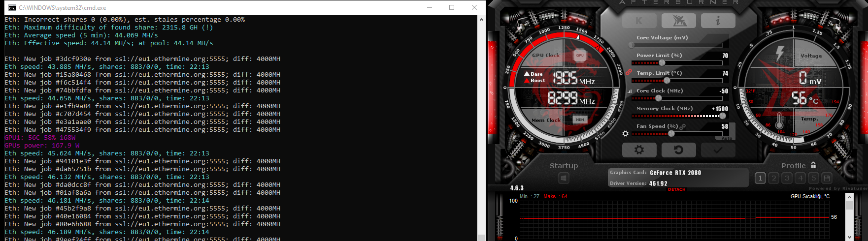Click the Fan Speed slider handle
The width and height of the screenshot is (868, 241).
click(x=671, y=134)
